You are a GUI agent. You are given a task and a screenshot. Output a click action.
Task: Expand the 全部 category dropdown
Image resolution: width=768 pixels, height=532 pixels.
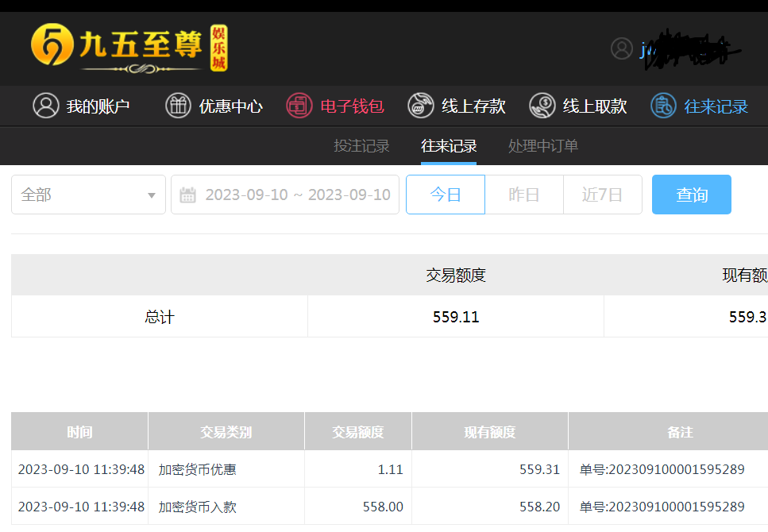click(x=89, y=195)
